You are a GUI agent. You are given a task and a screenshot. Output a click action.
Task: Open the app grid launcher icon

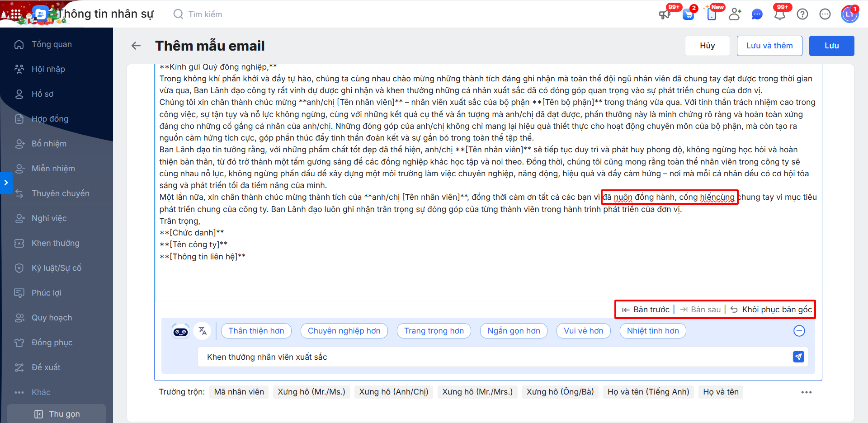16,14
